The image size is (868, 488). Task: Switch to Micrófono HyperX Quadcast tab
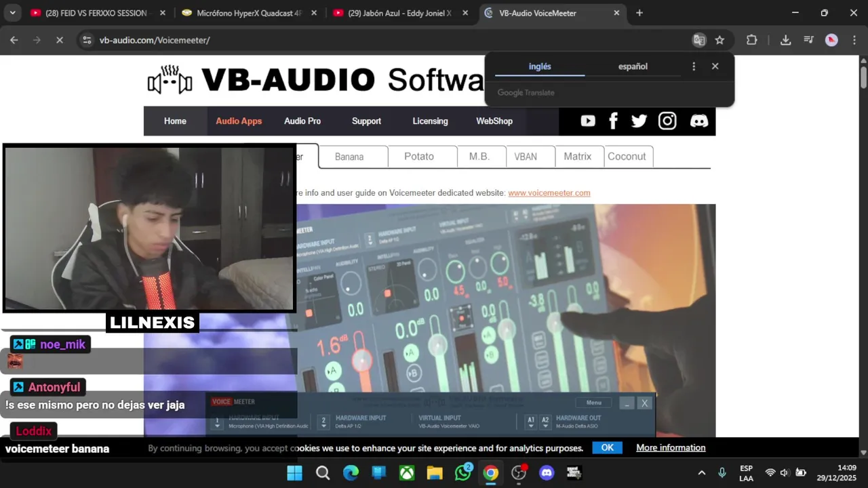(250, 13)
